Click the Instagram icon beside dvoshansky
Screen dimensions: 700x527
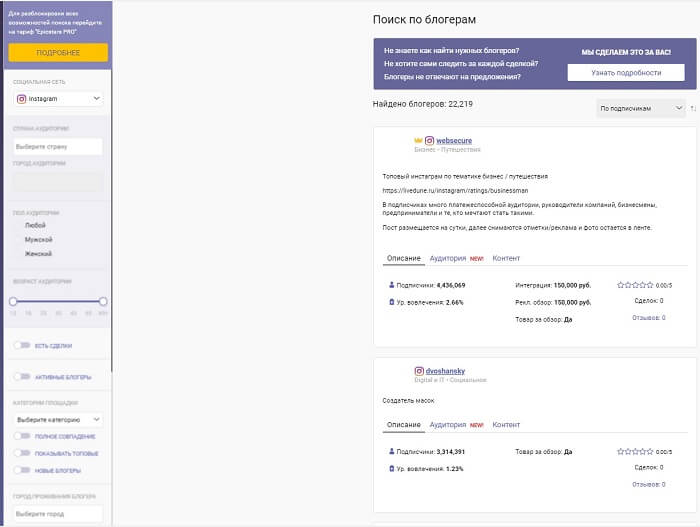(x=419, y=371)
